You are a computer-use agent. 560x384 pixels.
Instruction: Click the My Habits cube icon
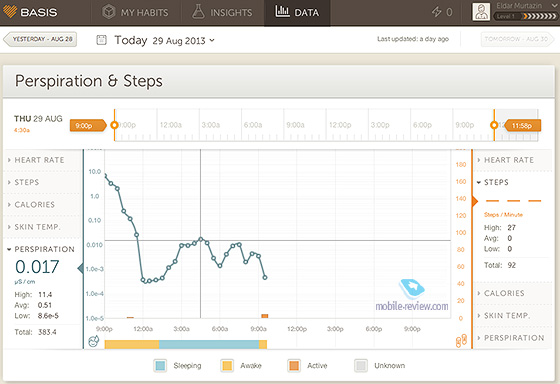(109, 12)
